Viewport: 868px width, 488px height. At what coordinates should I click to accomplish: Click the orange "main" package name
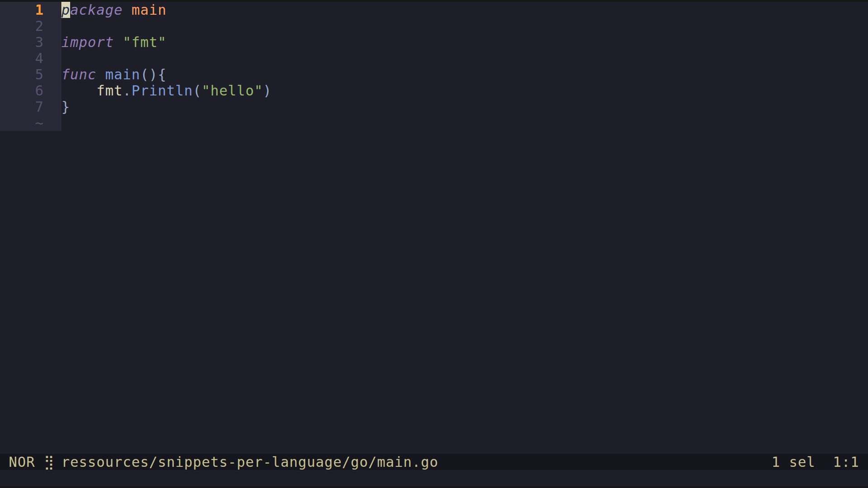point(149,10)
